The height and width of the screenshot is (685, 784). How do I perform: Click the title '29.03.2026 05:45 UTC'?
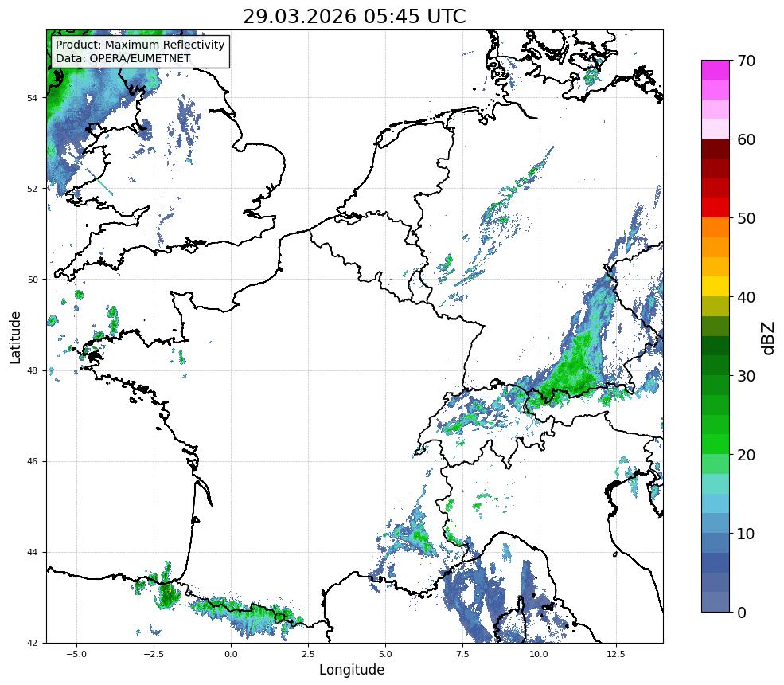pyautogui.click(x=354, y=17)
